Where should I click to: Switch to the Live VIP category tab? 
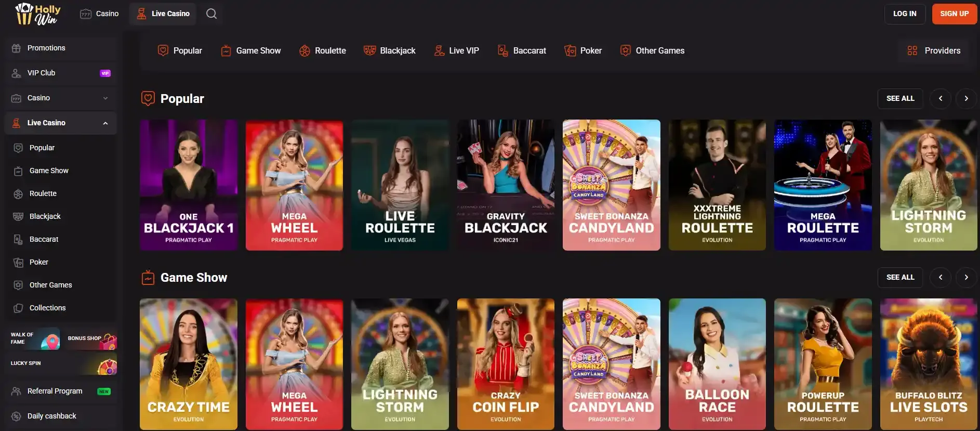point(457,50)
